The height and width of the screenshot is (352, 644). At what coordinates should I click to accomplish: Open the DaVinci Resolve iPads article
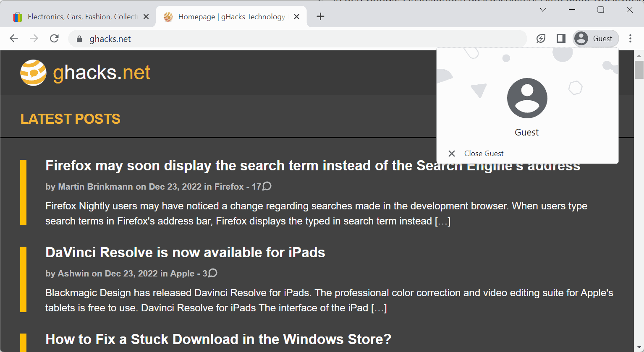185,253
